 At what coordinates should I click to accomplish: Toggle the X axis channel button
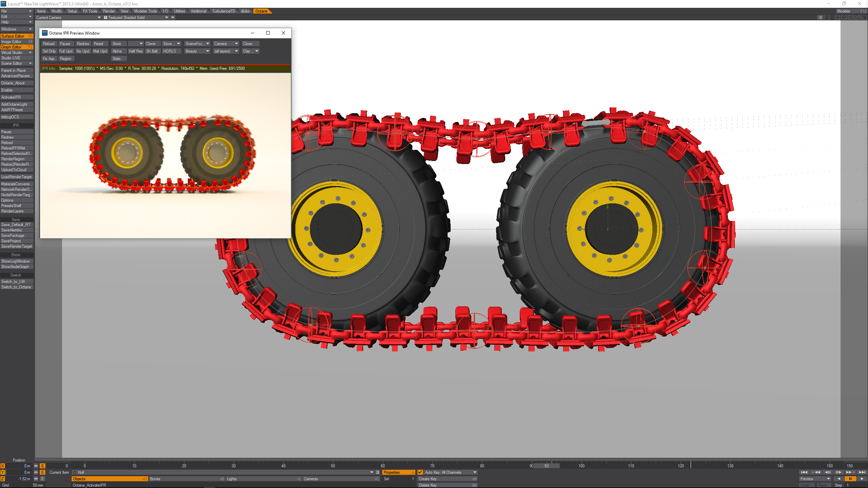click(x=3, y=466)
